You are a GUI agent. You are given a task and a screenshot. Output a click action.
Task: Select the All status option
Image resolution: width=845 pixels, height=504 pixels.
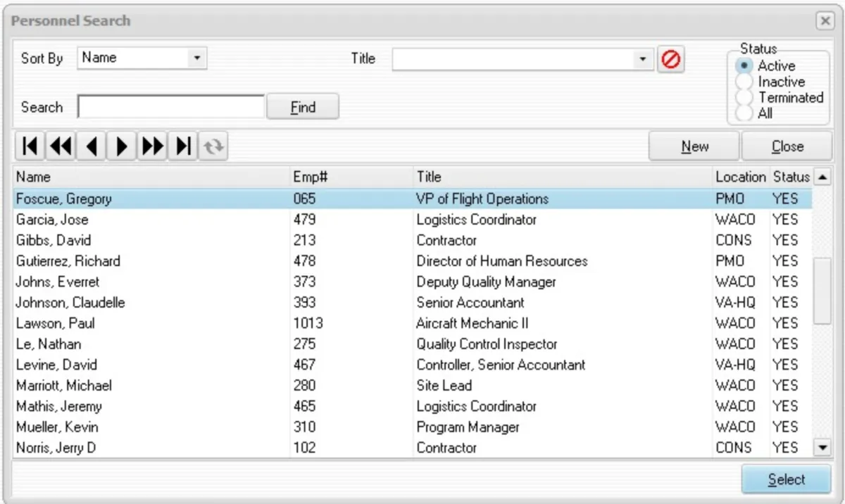coord(744,113)
